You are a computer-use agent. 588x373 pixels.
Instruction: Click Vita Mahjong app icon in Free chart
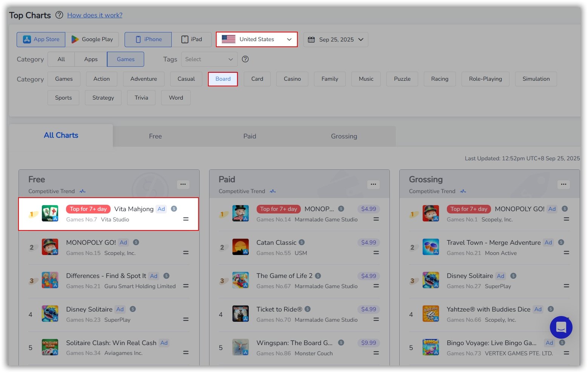[50, 213]
